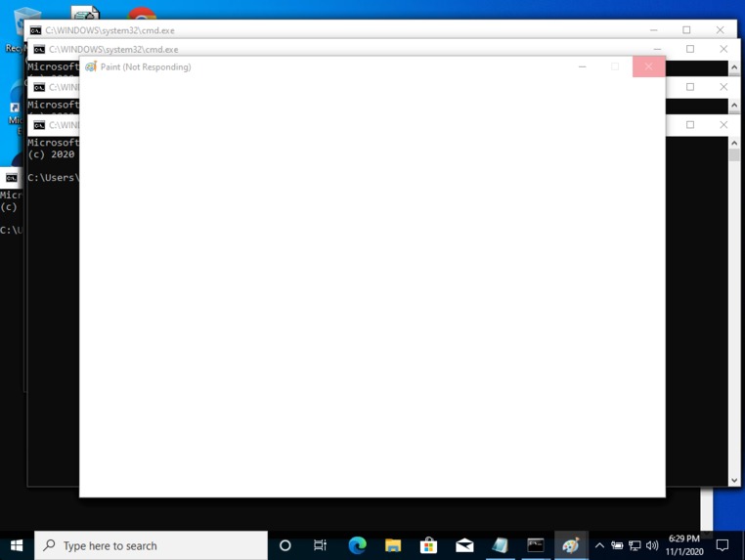Open File Explorer from the taskbar

coord(393,545)
